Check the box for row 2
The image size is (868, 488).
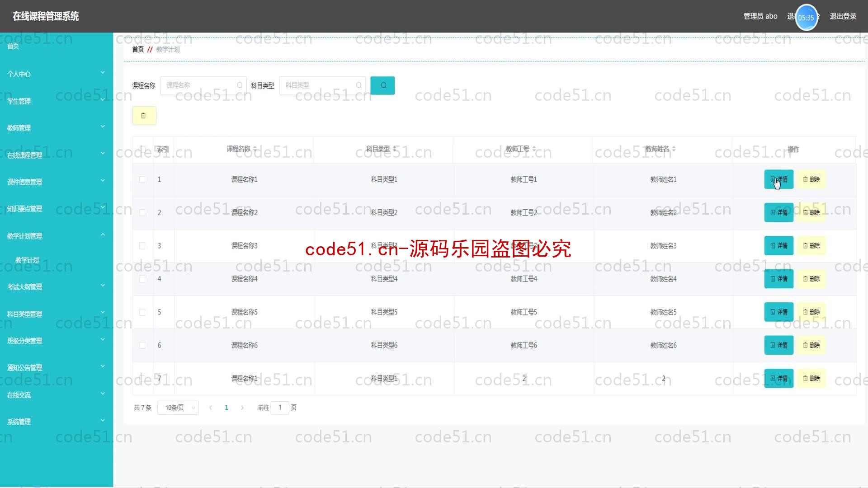coord(142,212)
